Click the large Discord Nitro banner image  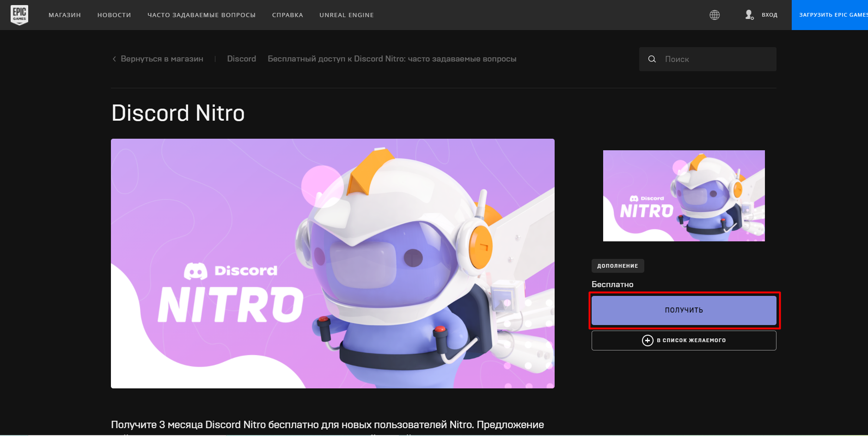pyautogui.click(x=333, y=264)
